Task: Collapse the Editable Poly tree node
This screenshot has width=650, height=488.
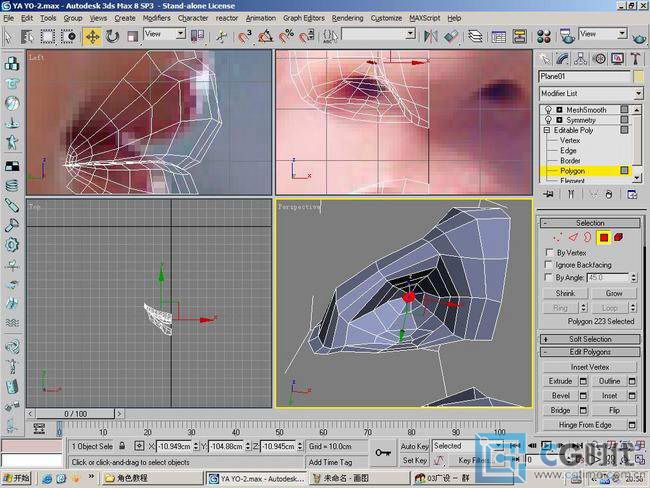Action: coord(547,130)
